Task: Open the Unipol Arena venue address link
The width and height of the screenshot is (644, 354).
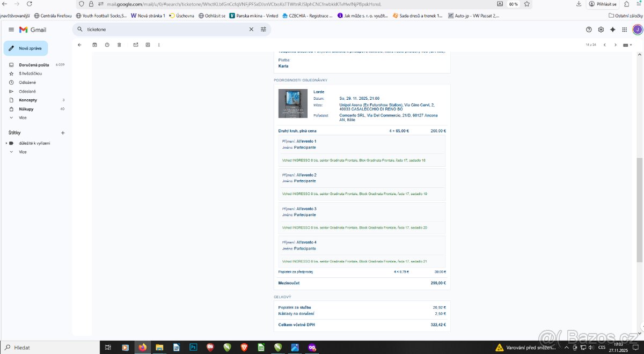Action: [387, 107]
